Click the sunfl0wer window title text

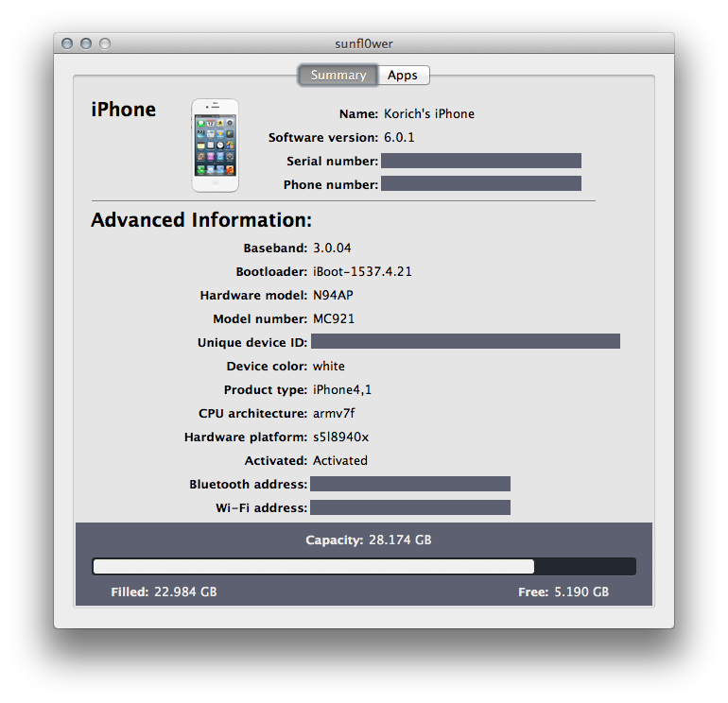click(x=363, y=43)
